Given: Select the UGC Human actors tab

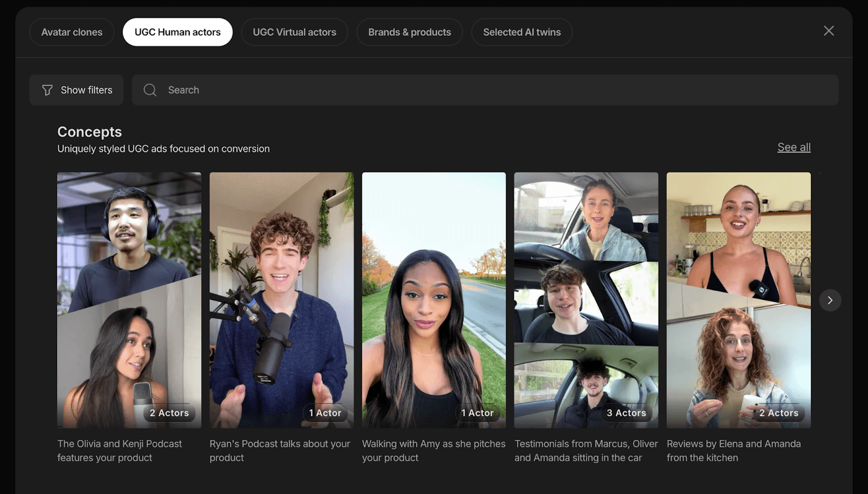Looking at the screenshot, I should (177, 32).
